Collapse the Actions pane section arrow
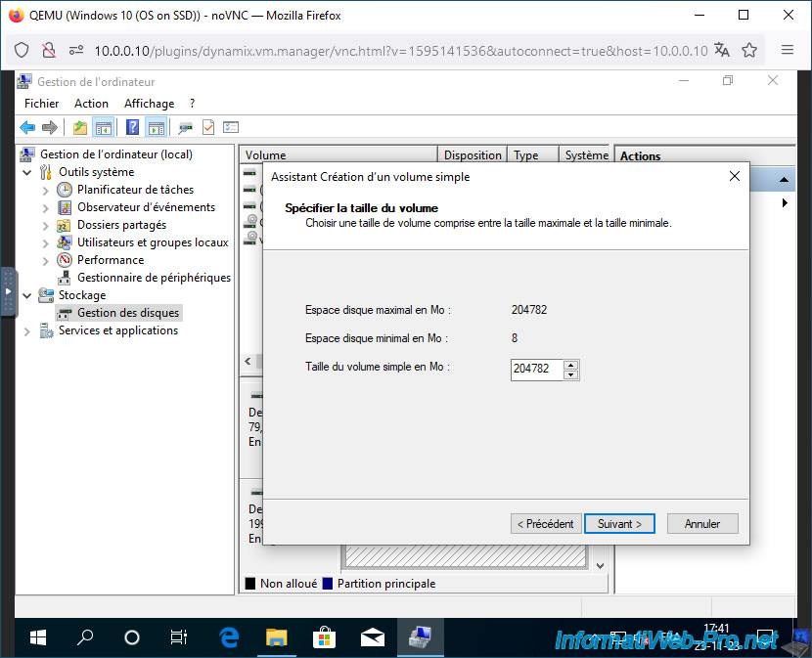The image size is (812, 658). pyautogui.click(x=784, y=180)
